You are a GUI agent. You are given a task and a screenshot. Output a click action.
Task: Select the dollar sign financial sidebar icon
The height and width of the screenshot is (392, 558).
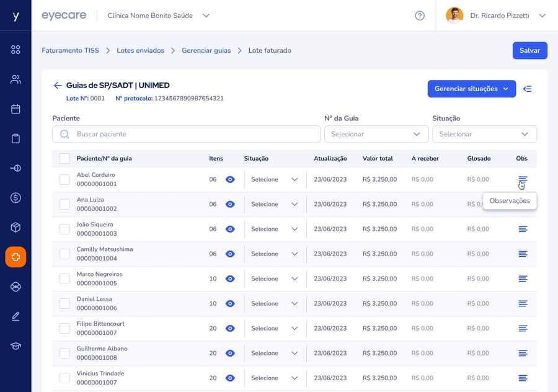tap(15, 198)
